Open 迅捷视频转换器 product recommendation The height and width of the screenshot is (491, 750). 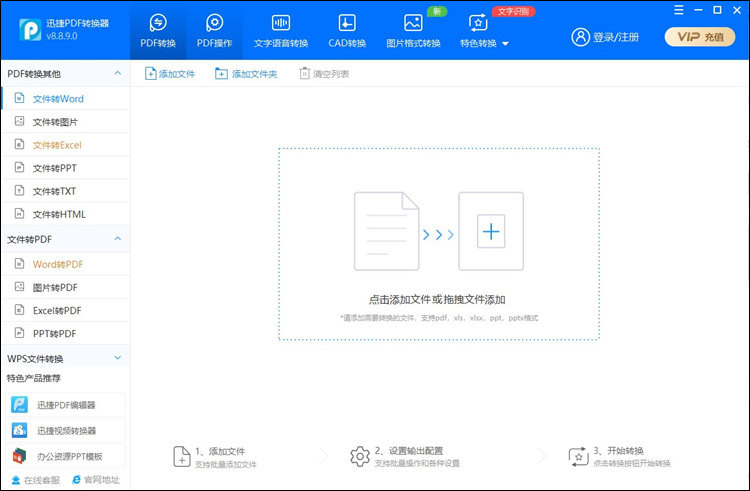pos(66,431)
